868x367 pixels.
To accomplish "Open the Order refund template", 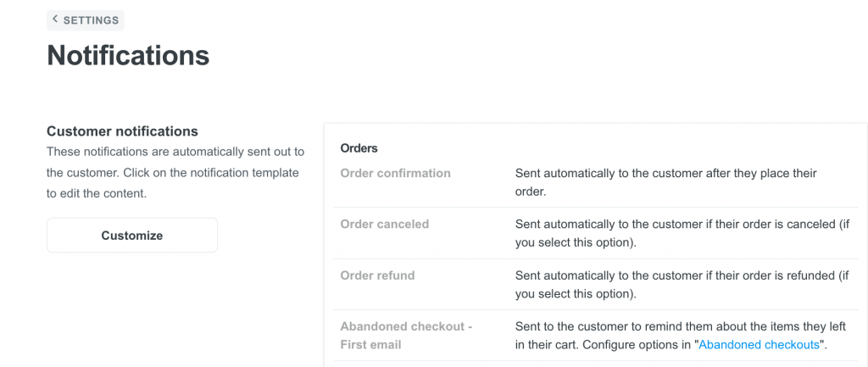I will coord(377,275).
